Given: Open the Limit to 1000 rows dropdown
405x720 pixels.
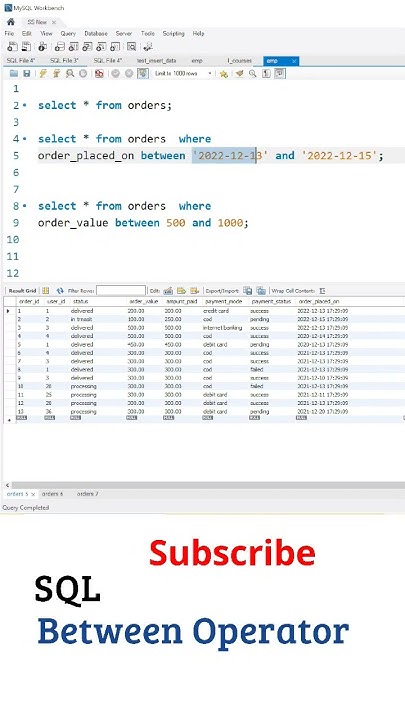Looking at the screenshot, I should [x=183, y=73].
